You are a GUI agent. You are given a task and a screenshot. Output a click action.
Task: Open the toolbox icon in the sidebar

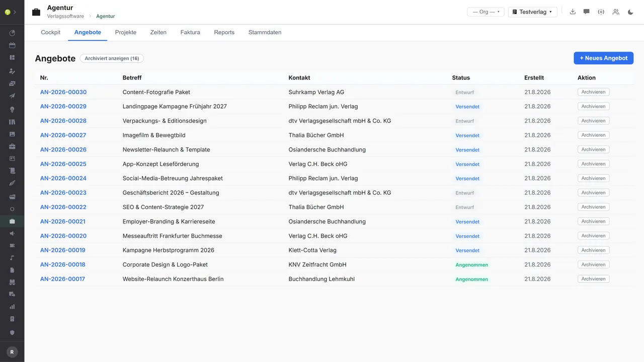(12, 146)
